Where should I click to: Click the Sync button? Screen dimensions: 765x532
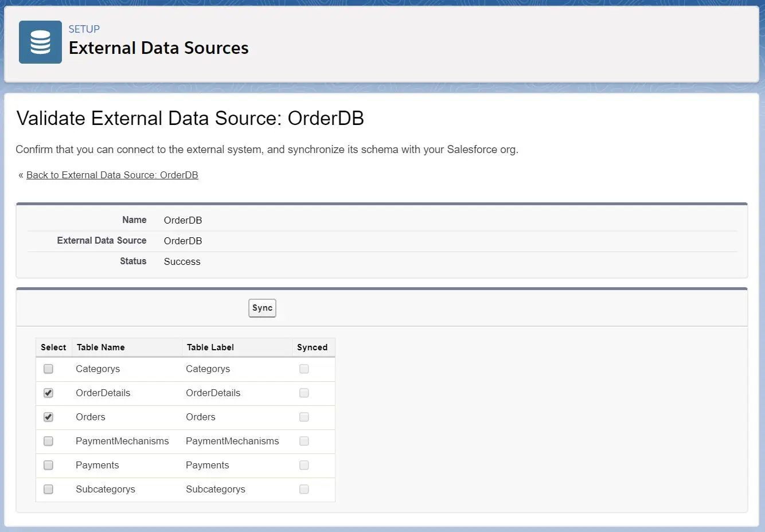click(262, 308)
